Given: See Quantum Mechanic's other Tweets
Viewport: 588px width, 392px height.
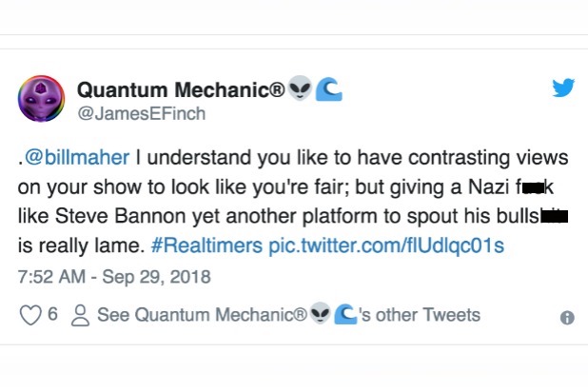Looking at the screenshot, I should 288,315.
